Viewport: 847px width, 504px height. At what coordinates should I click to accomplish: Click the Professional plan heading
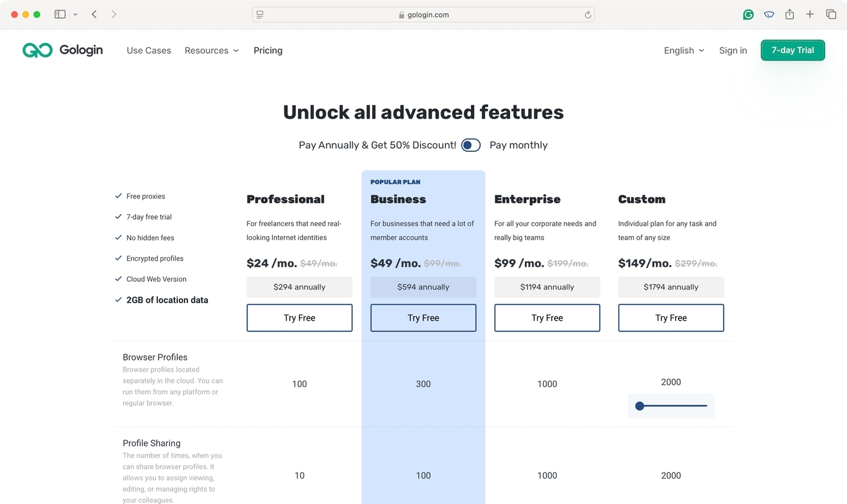286,199
